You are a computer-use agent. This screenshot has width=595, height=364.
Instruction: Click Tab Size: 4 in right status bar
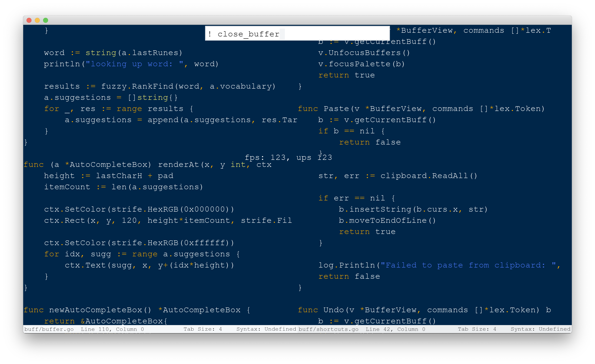[x=477, y=329]
